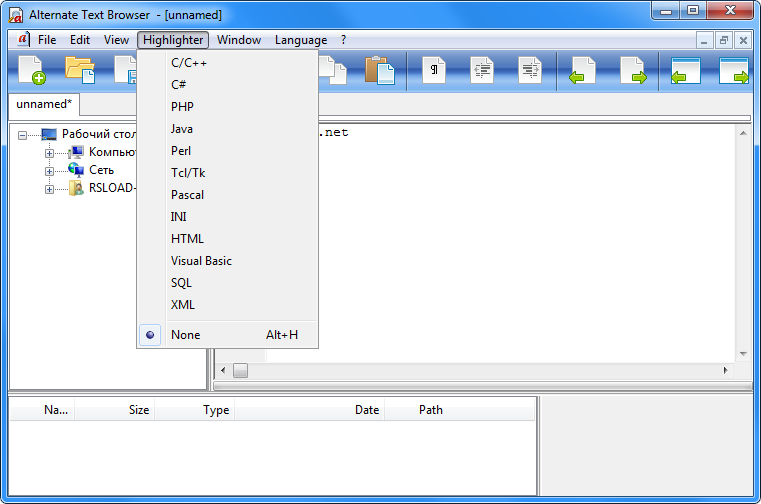The height and width of the screenshot is (504, 761).
Task: Select the None radio option
Action: [228, 335]
